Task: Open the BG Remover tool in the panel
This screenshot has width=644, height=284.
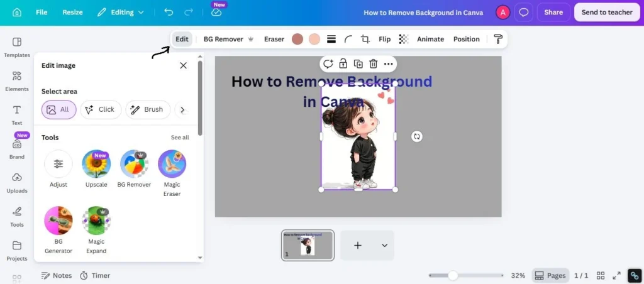Action: 134,168
